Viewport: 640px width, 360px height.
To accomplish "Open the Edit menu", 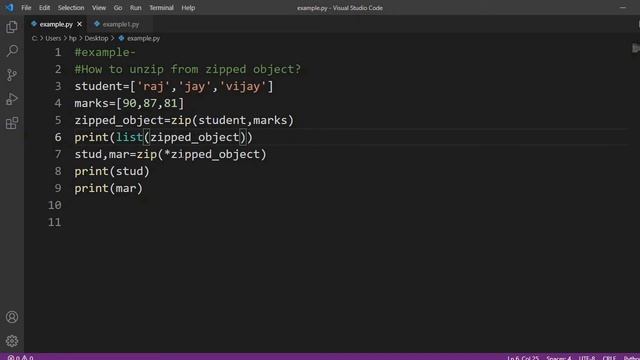I will (44, 8).
